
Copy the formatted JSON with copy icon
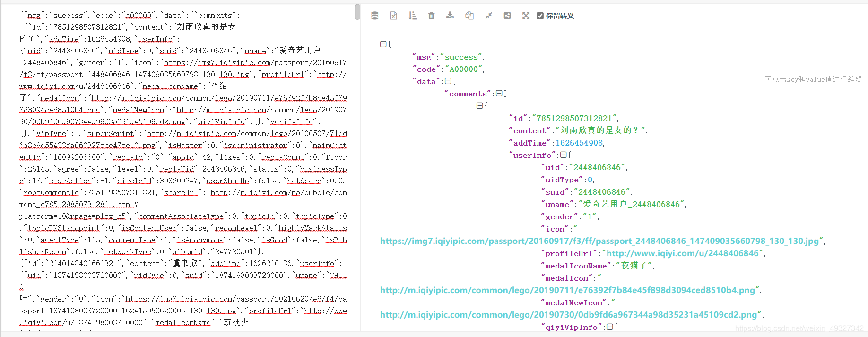click(x=469, y=16)
